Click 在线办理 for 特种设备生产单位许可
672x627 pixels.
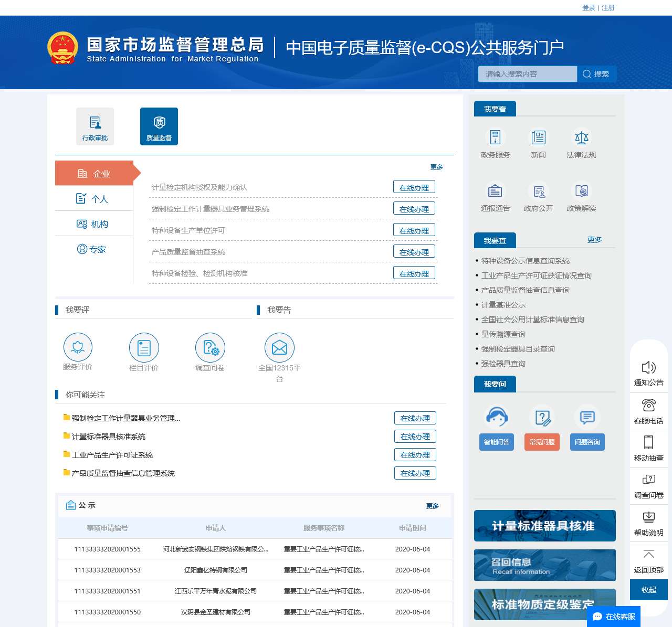(x=414, y=230)
